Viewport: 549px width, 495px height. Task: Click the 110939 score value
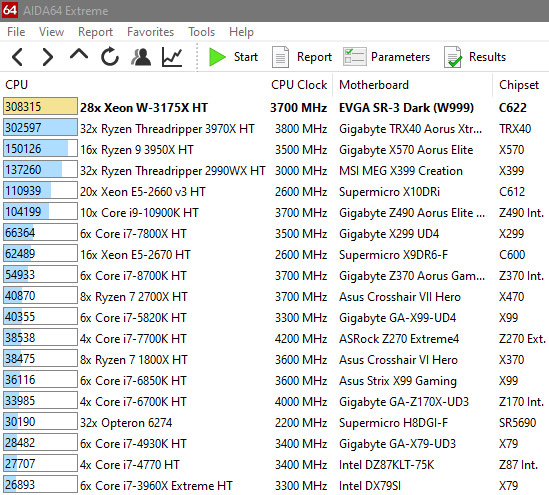(x=23, y=190)
